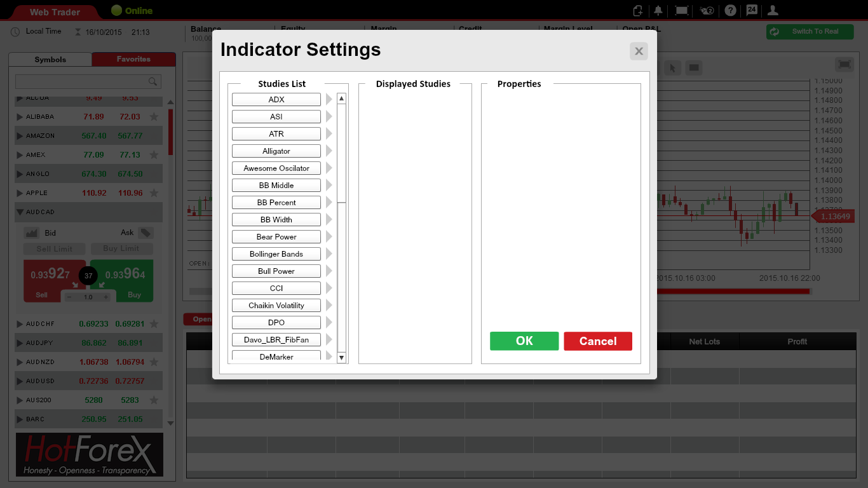Screen dimensions: 868x488
Task: Add CCI study using its arrow
Action: [329, 288]
